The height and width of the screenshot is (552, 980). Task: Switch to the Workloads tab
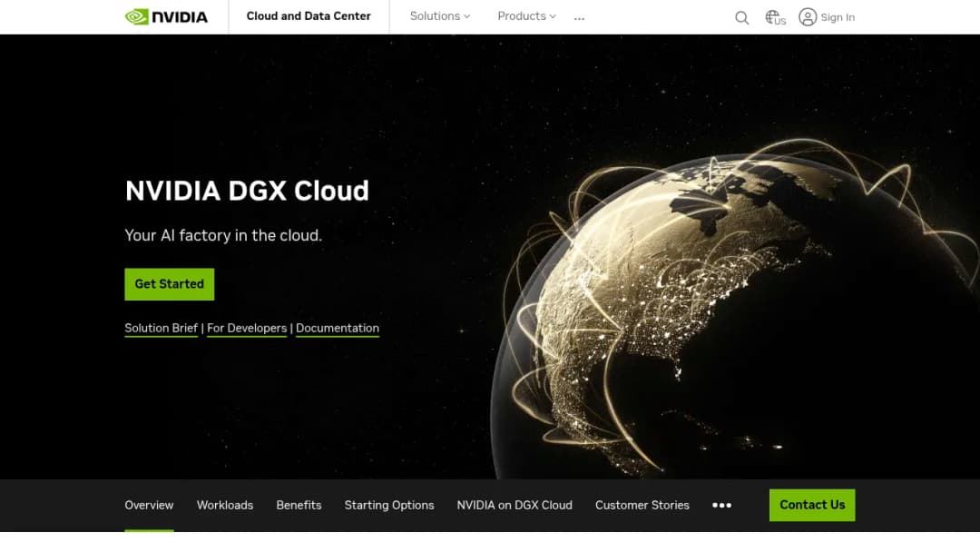(x=225, y=505)
